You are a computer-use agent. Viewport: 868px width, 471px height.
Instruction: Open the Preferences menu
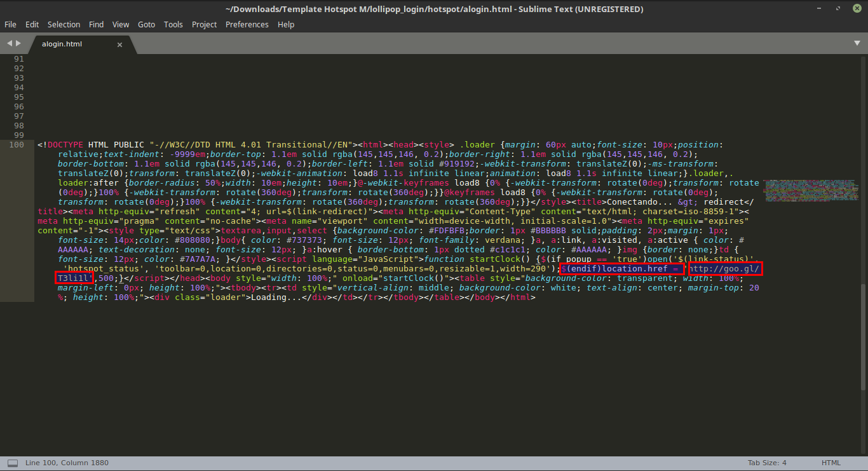(x=247, y=24)
